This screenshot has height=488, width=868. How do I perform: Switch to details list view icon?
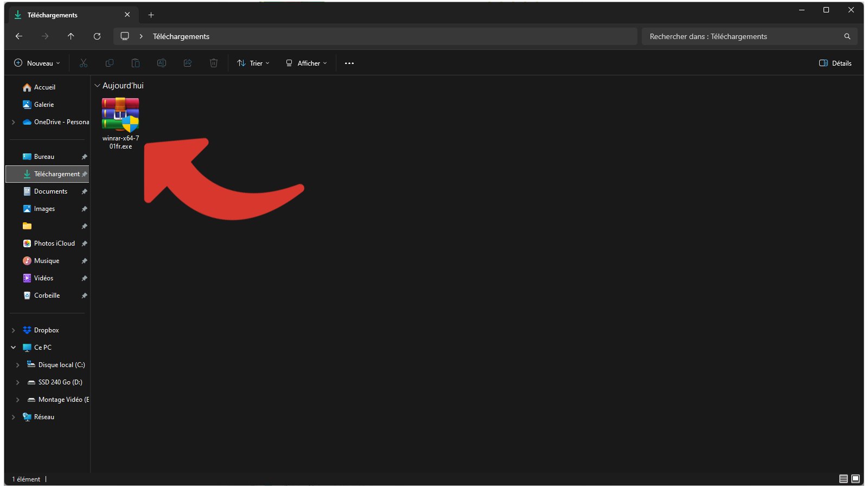click(844, 479)
